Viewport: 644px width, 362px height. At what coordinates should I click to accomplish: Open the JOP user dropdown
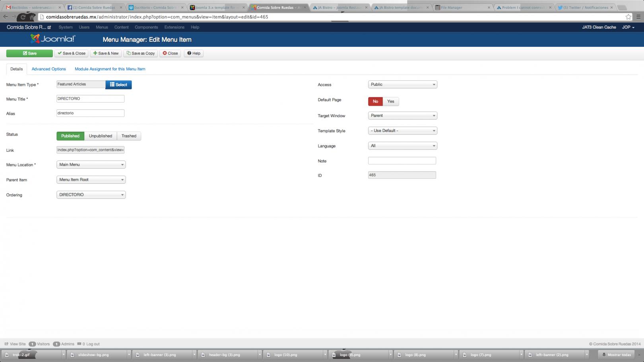(x=628, y=27)
